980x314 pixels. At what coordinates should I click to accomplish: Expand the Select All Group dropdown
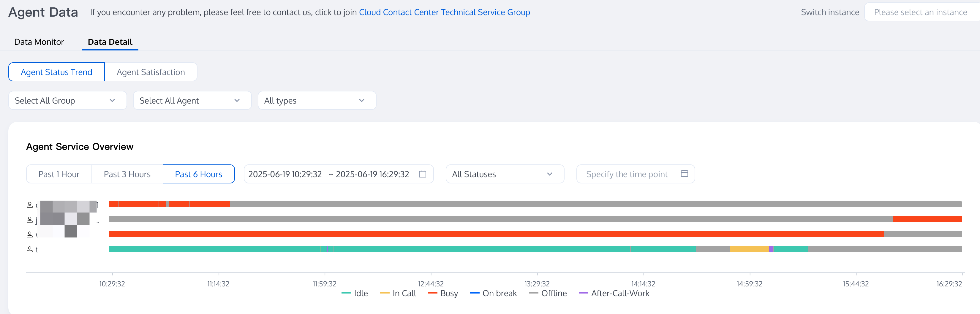point(67,100)
